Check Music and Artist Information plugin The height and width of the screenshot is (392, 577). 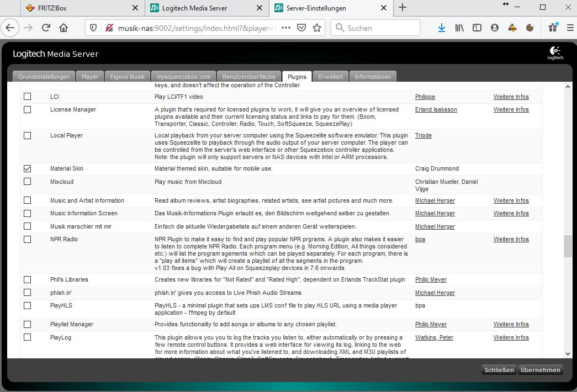pos(27,200)
